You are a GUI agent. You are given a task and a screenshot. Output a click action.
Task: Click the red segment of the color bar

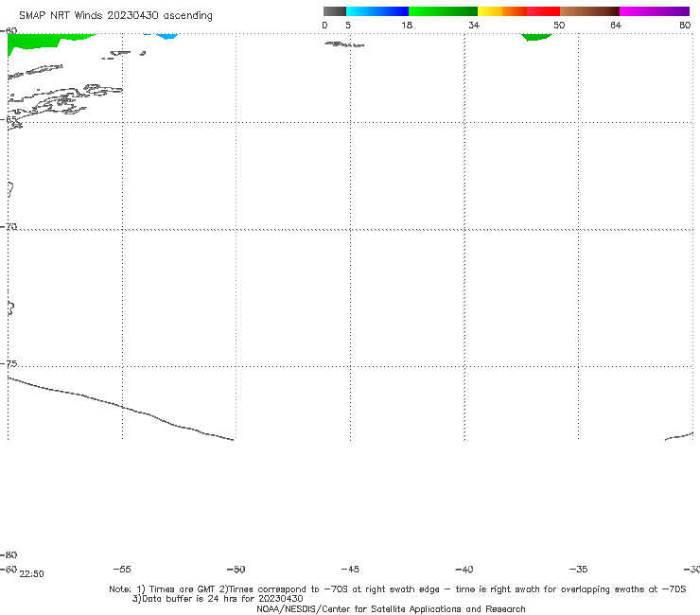click(543, 11)
